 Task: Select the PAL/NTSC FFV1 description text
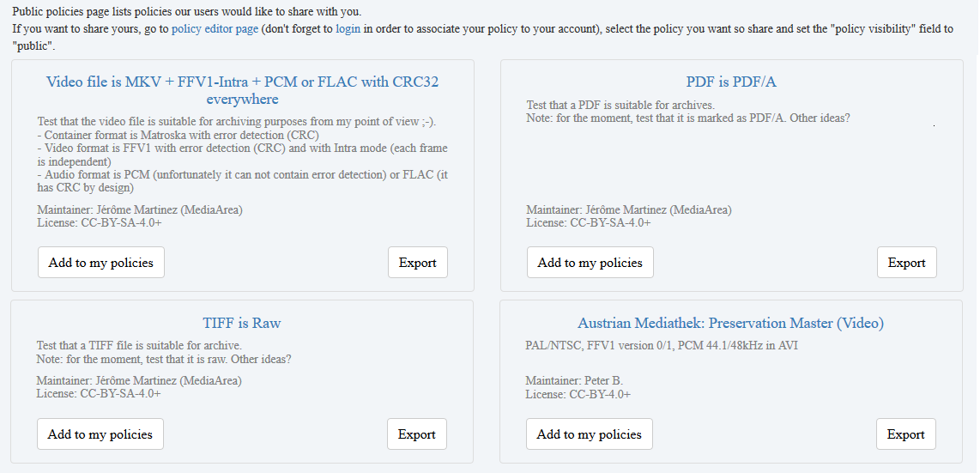(662, 345)
